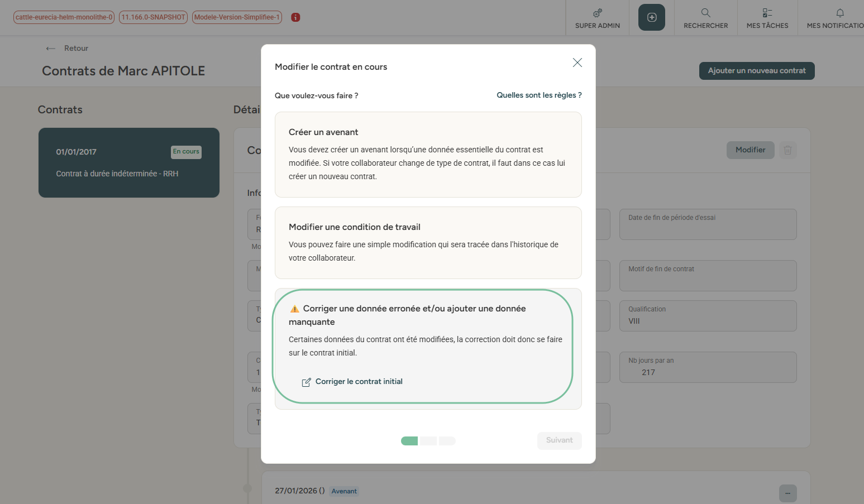Image resolution: width=864 pixels, height=504 pixels.
Task: Click the red info icon in header
Action: [x=296, y=17]
